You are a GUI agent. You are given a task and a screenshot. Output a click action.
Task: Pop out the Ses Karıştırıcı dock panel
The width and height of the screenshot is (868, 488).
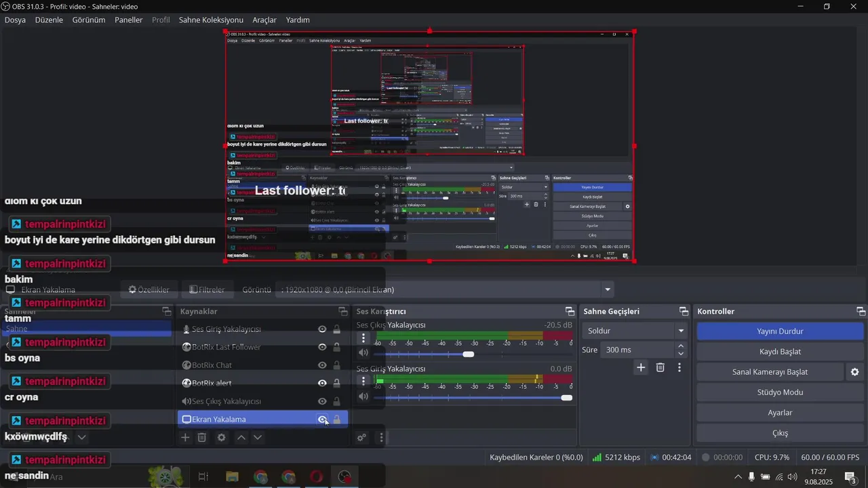point(568,311)
